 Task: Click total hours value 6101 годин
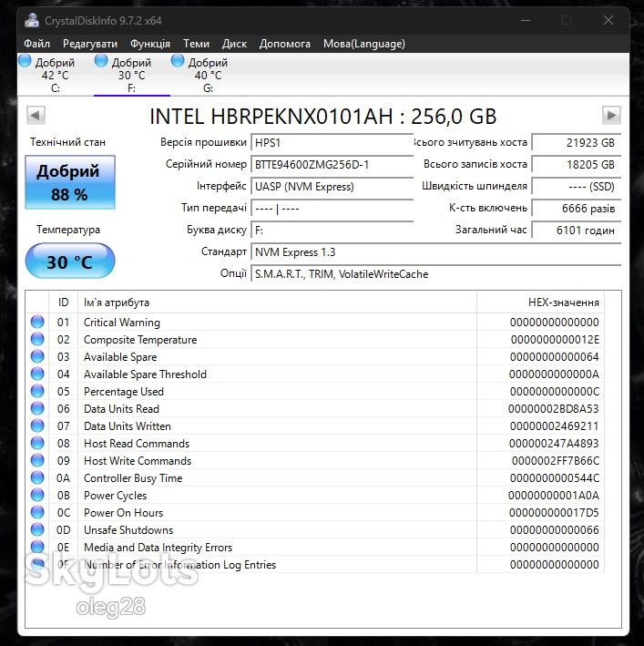click(577, 230)
